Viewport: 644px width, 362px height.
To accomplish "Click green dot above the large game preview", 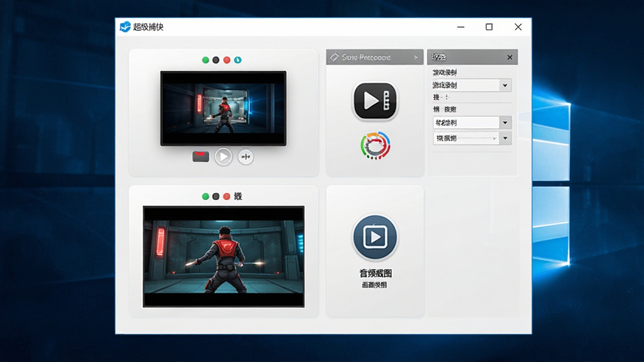I will tap(206, 197).
